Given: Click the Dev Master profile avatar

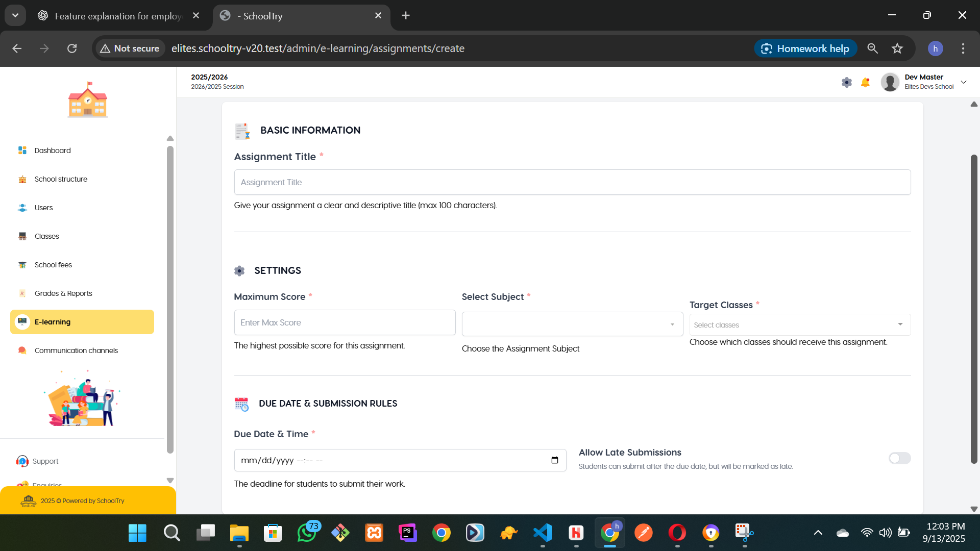Looking at the screenshot, I should [x=890, y=82].
